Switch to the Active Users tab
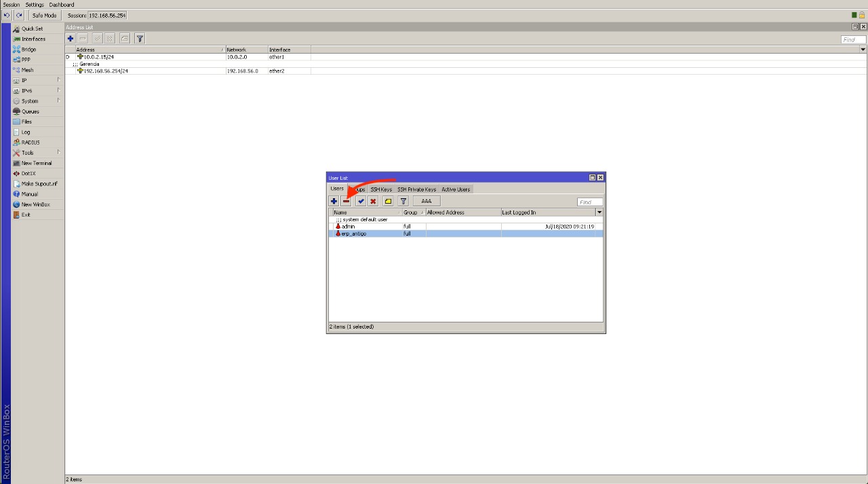Screen dimensions: 868x484 pyautogui.click(x=456, y=189)
